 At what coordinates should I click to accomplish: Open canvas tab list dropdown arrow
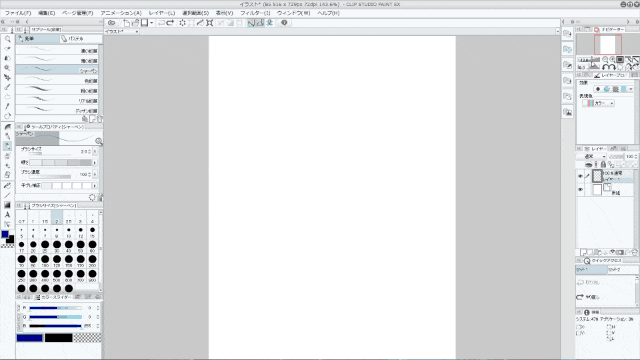557,31
